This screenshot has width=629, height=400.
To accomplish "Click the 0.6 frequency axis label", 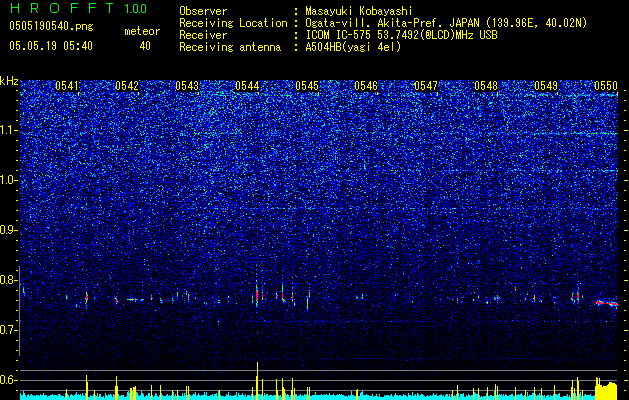I will point(8,380).
